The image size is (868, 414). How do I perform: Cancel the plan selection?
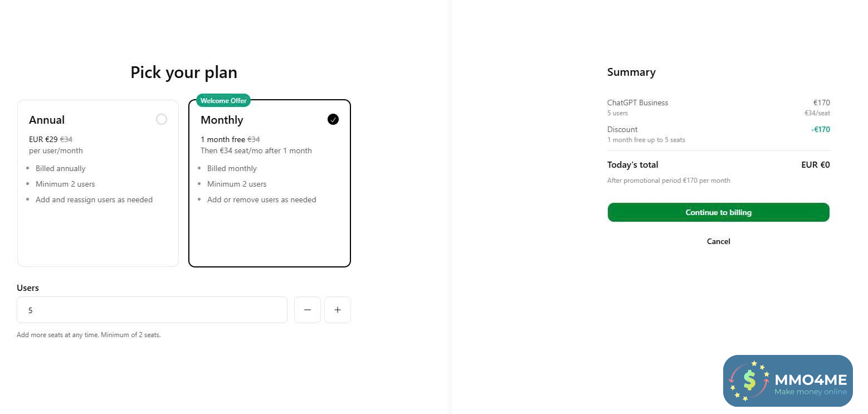[718, 241]
